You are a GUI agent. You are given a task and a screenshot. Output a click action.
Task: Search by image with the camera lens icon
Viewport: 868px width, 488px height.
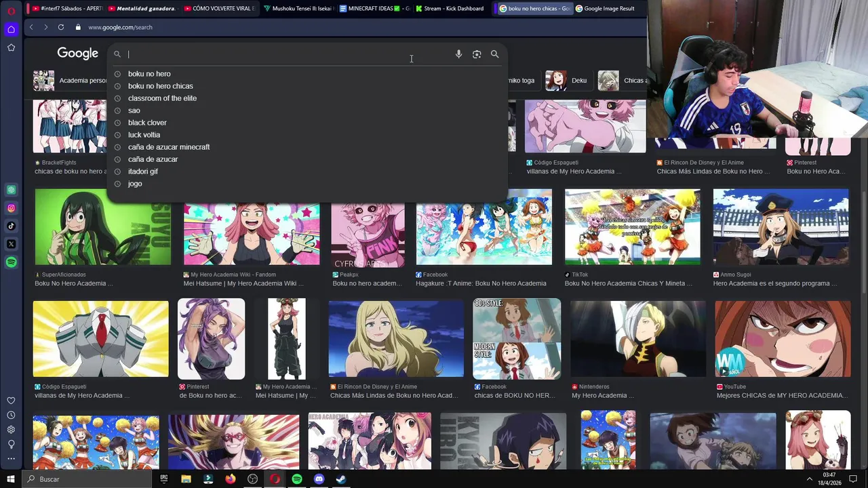[x=477, y=54]
